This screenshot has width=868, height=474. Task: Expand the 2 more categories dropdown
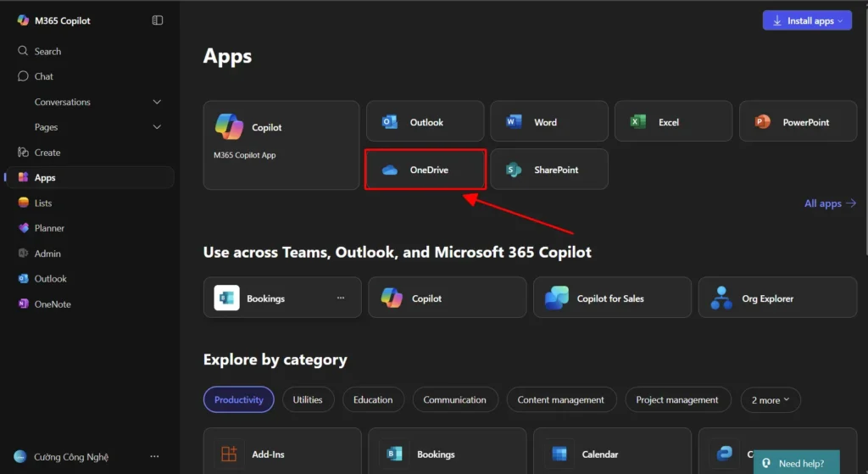click(771, 399)
